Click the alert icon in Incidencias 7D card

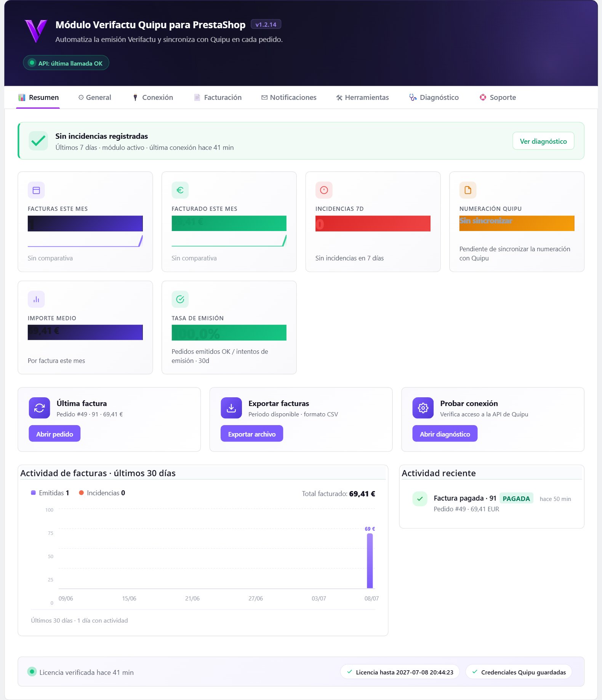point(324,190)
